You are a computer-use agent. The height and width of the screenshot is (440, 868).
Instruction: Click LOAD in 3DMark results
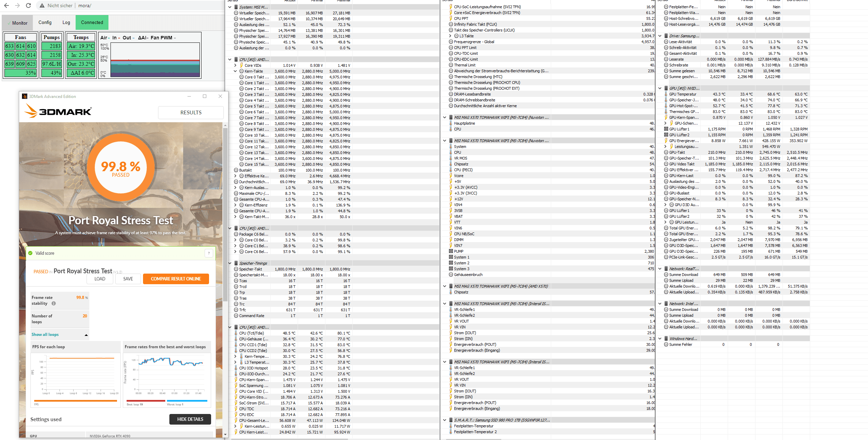[x=100, y=279]
